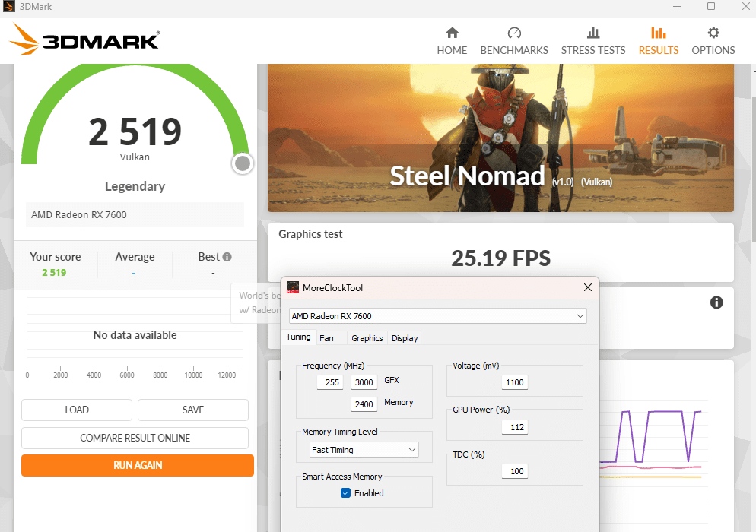Click the 'Graphics test' heading
This screenshot has height=532, width=756.
[x=310, y=234]
